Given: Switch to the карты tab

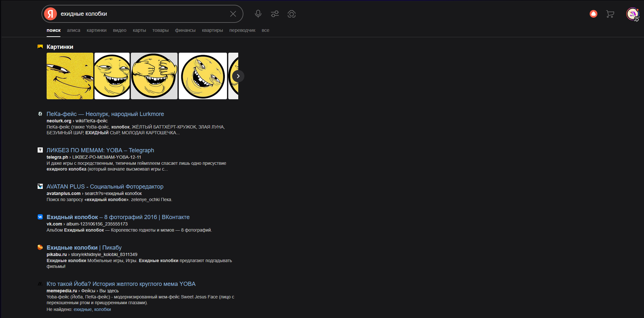Looking at the screenshot, I should click(x=140, y=30).
